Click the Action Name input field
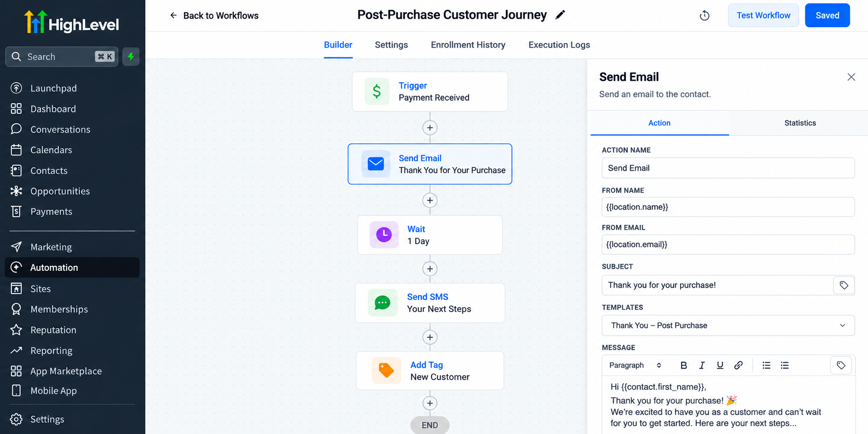This screenshot has width=868, height=434. tap(728, 168)
